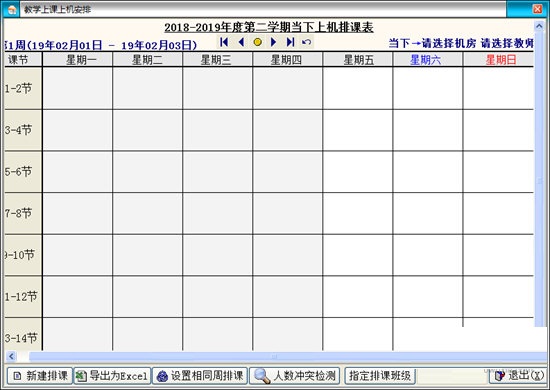Click the 9-10节 row label
550x390 pixels.
click(x=23, y=255)
